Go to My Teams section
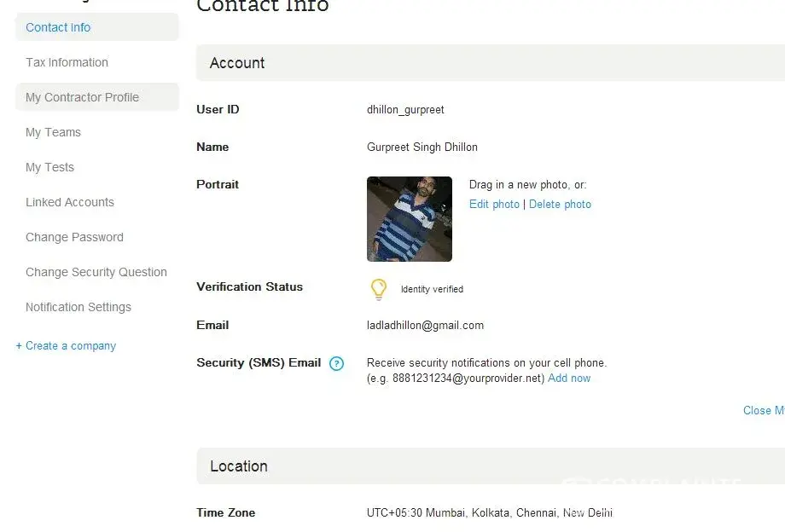The width and height of the screenshot is (785, 532). click(x=53, y=132)
